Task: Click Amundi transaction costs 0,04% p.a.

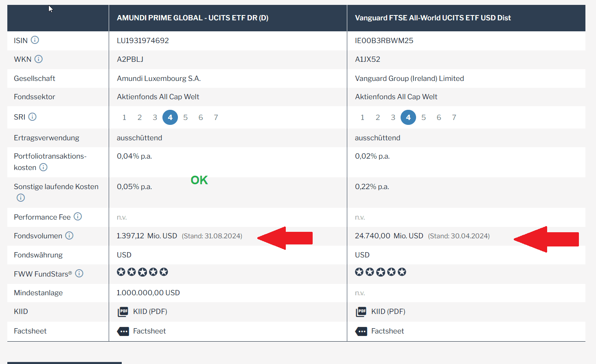Action: 134,156
